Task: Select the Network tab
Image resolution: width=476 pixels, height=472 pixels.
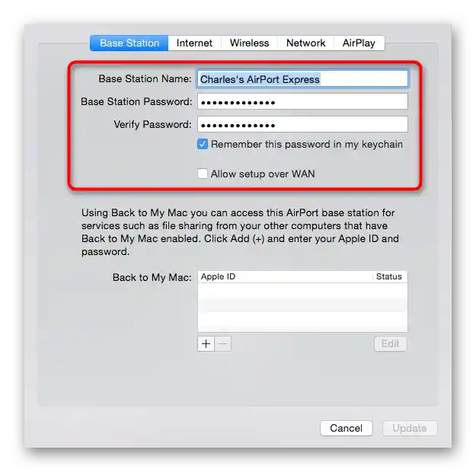Action: click(305, 43)
